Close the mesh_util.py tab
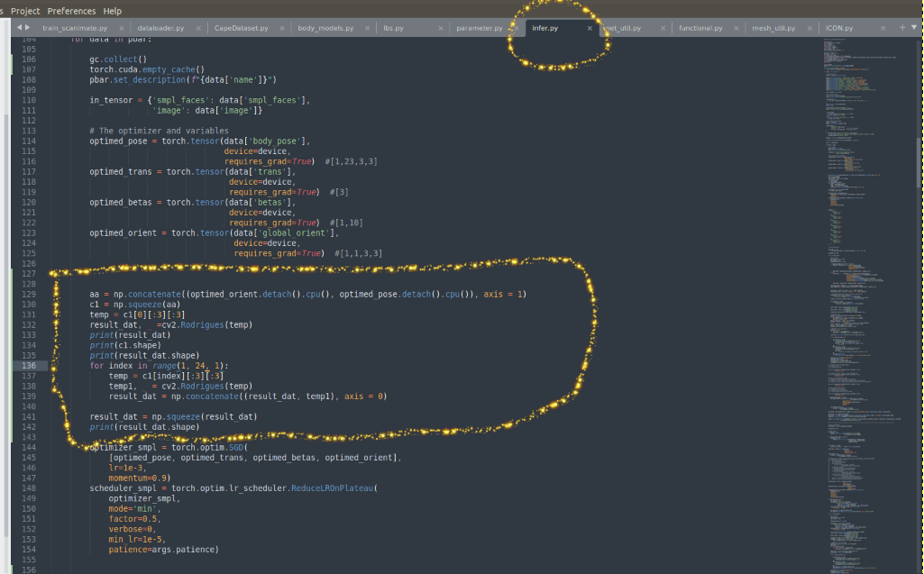Image resolution: width=924 pixels, height=574 pixels. 810,28
